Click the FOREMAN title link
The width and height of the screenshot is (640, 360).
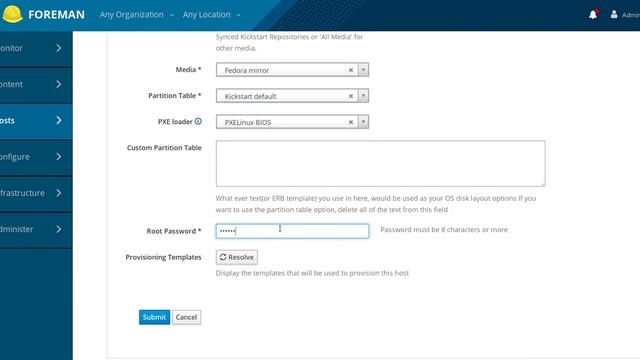[56, 15]
